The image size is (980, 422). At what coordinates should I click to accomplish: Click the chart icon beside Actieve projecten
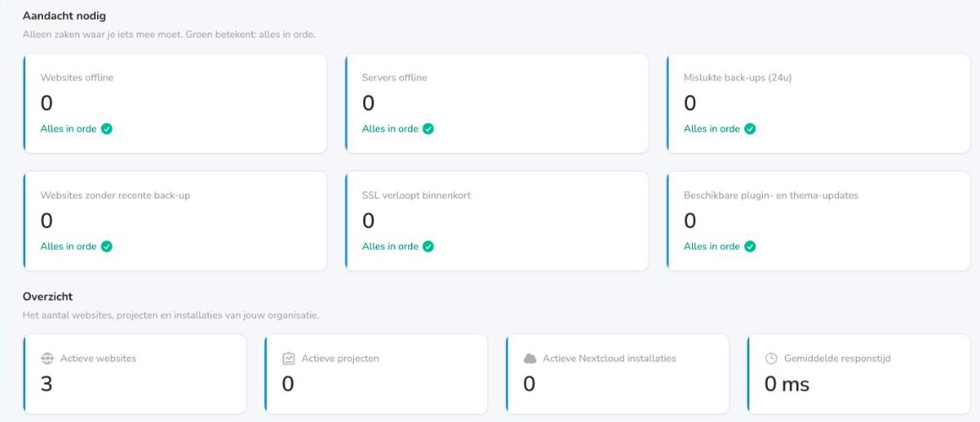pyautogui.click(x=288, y=359)
